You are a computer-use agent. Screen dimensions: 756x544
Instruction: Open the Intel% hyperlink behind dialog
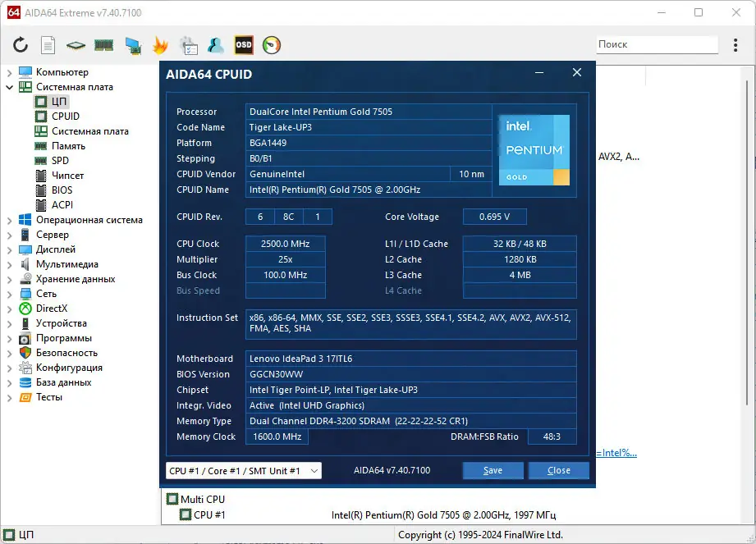pos(616,453)
